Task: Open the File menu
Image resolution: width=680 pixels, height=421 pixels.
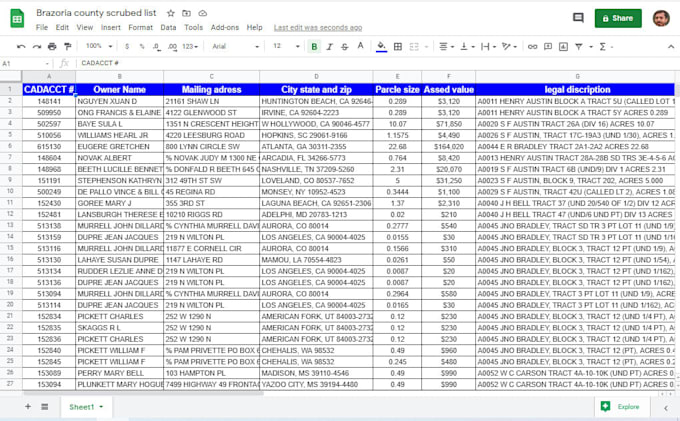Action: pyautogui.click(x=42, y=27)
